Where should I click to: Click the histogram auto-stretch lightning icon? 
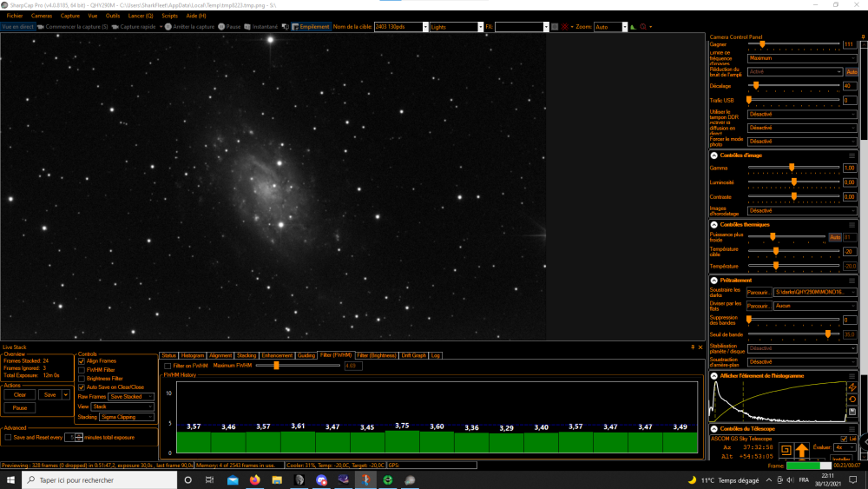[852, 387]
